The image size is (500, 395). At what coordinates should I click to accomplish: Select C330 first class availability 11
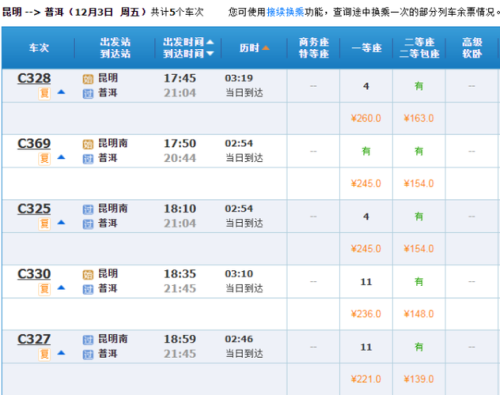click(x=366, y=282)
